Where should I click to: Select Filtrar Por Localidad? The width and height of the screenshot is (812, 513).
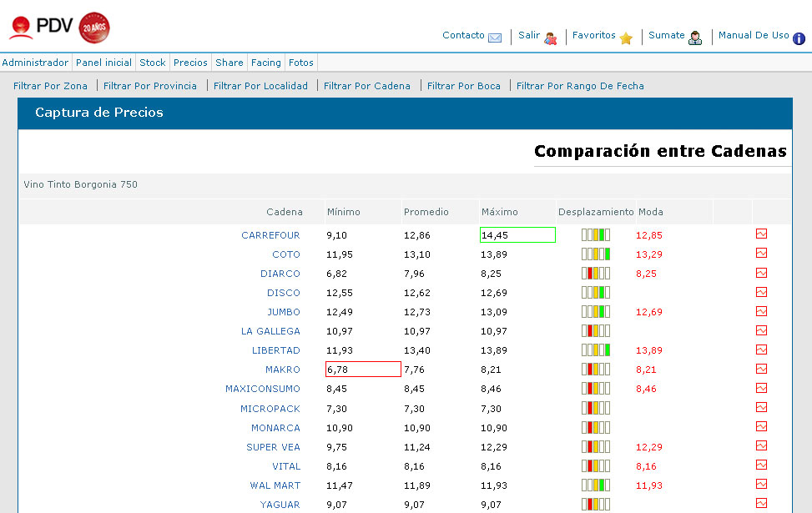[x=260, y=86]
